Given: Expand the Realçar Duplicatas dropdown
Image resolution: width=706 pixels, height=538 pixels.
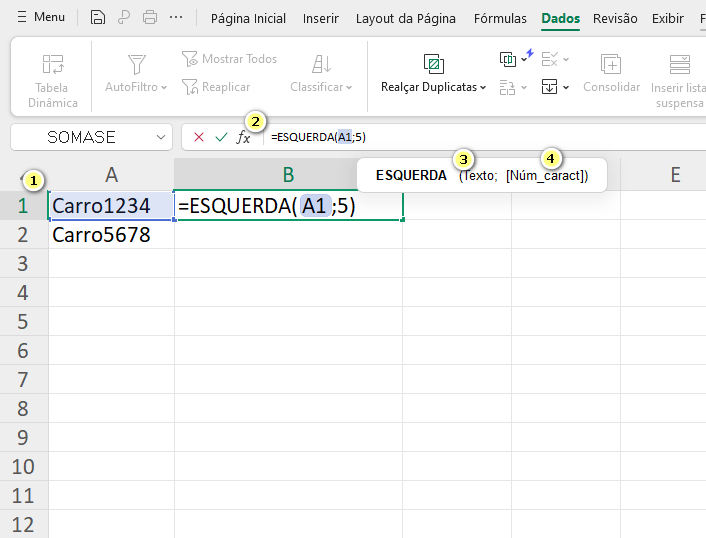Looking at the screenshot, I should coord(433,87).
